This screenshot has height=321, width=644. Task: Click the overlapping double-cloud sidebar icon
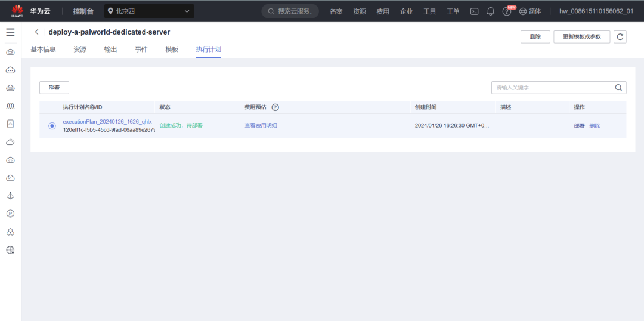[11, 142]
